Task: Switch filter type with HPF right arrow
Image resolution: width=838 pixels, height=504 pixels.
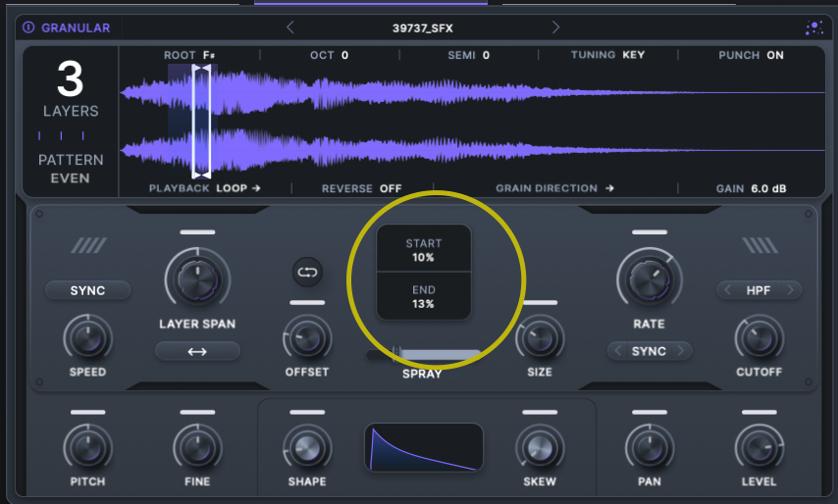Action: [790, 290]
